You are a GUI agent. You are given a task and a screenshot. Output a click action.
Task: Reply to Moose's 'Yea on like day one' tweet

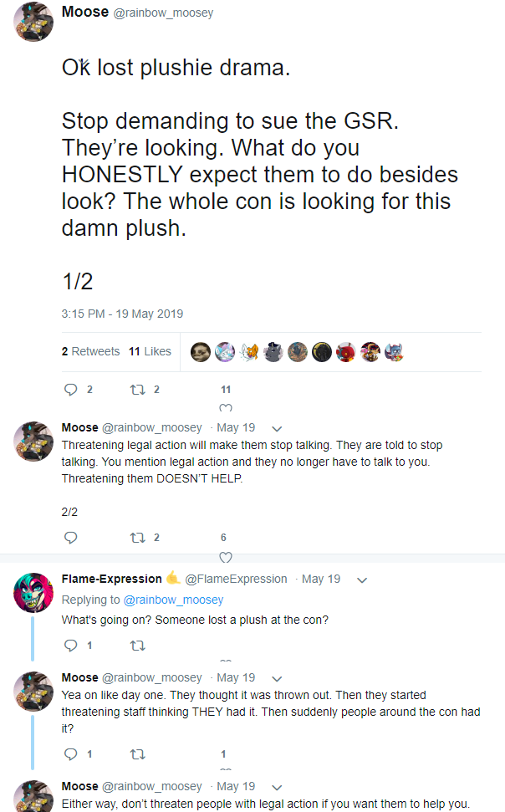coord(71,753)
